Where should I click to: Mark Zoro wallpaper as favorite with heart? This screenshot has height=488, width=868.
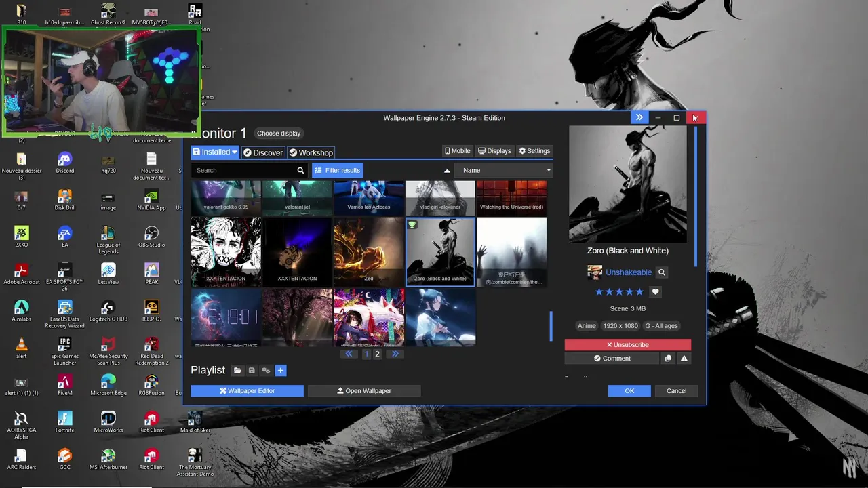[x=655, y=292]
